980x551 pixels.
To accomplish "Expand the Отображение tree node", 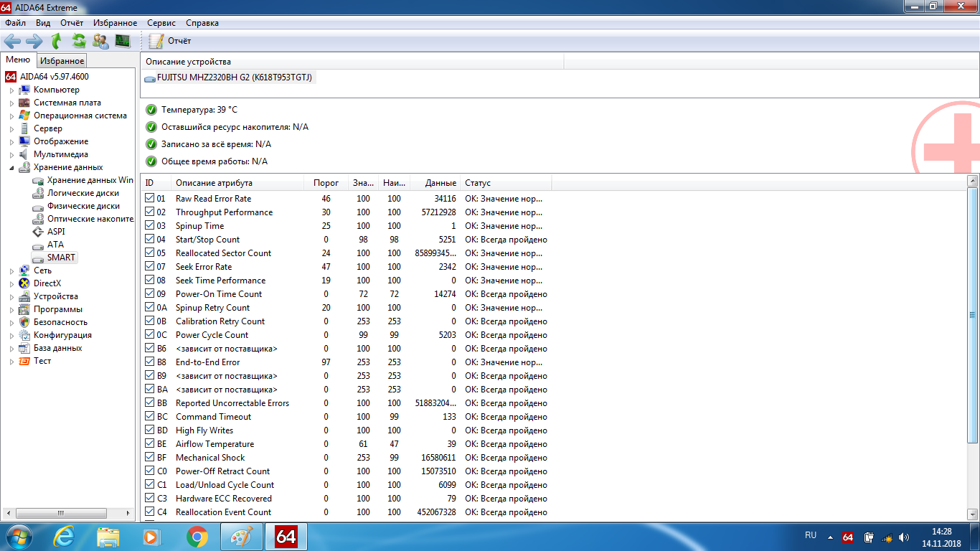I will 11,142.
